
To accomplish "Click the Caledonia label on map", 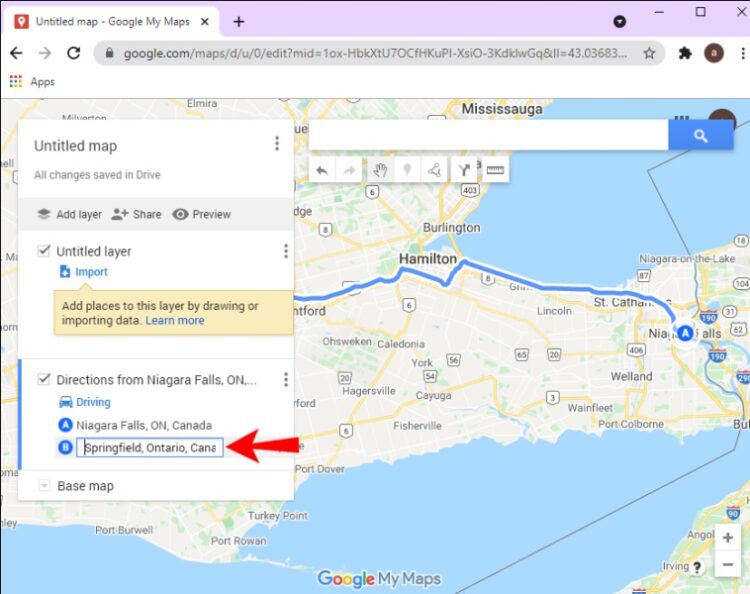I will coord(401,344).
